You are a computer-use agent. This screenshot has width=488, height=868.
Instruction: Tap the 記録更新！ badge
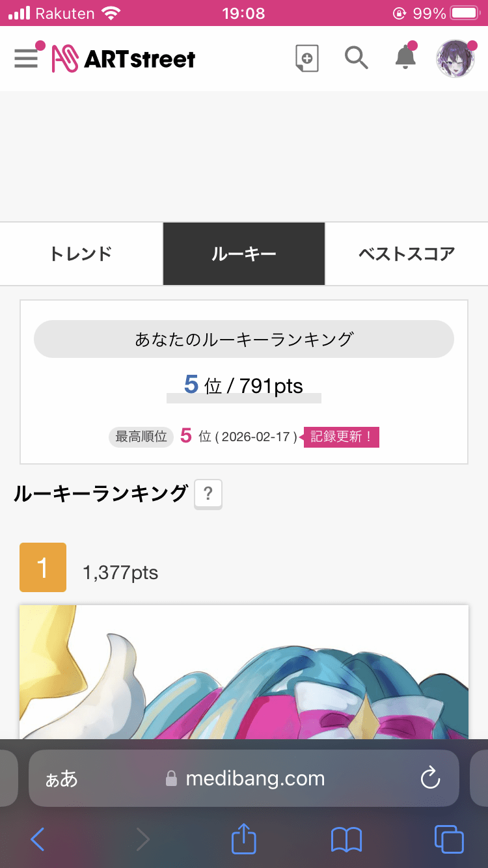pyautogui.click(x=341, y=437)
